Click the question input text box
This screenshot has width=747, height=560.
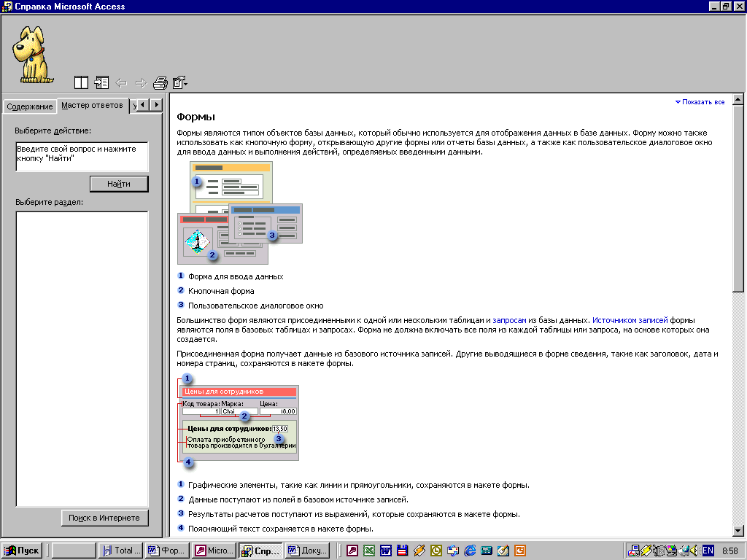[x=82, y=156]
